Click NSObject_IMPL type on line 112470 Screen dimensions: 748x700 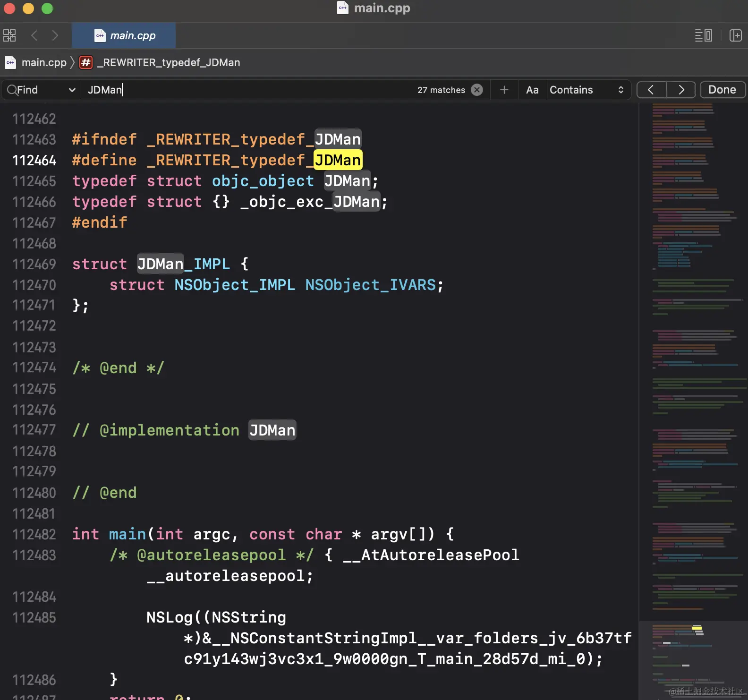pyautogui.click(x=235, y=285)
